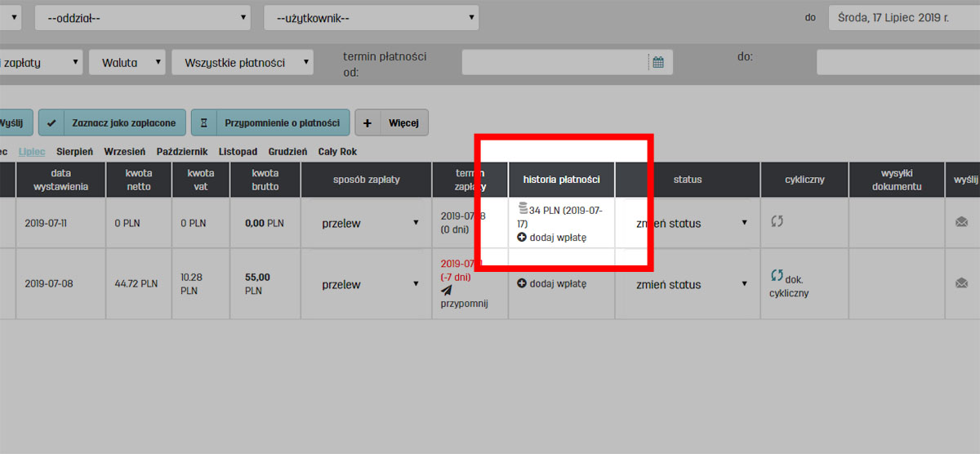Change status dropdown in first row
Screen dimensions: 980x454
pyautogui.click(x=688, y=223)
